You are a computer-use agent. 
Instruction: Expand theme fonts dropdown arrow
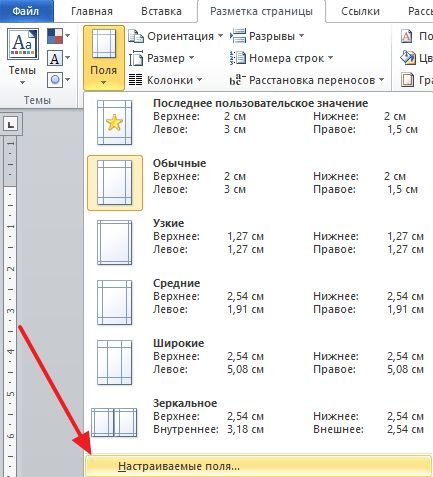click(x=68, y=58)
